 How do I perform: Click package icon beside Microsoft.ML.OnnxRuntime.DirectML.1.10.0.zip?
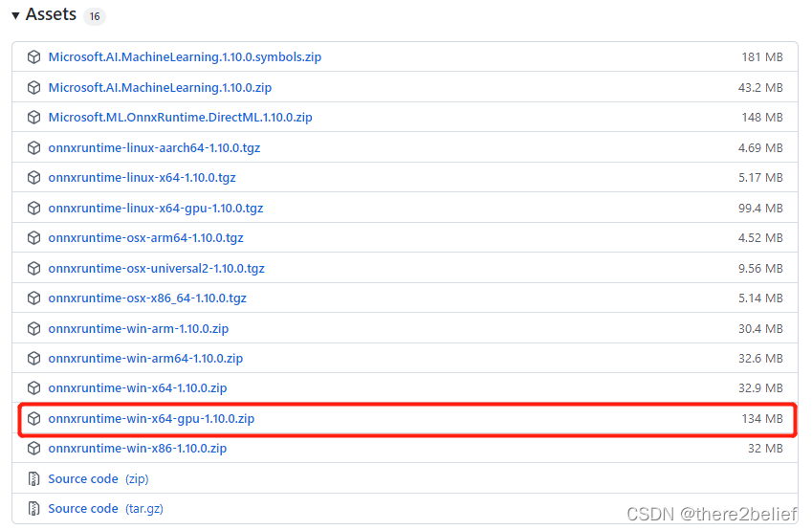tap(33, 118)
